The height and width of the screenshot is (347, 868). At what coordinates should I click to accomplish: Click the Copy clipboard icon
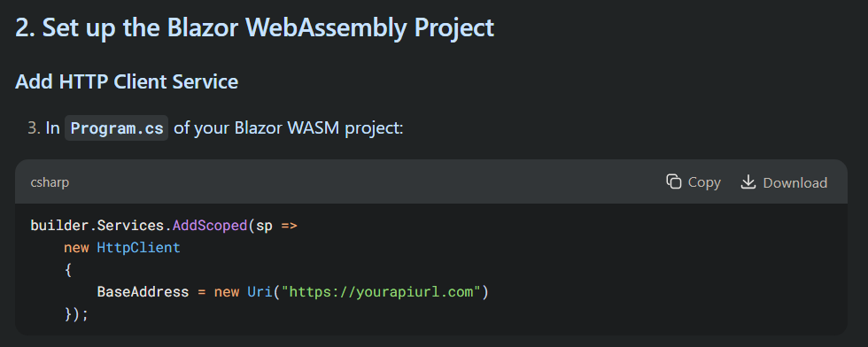(674, 181)
